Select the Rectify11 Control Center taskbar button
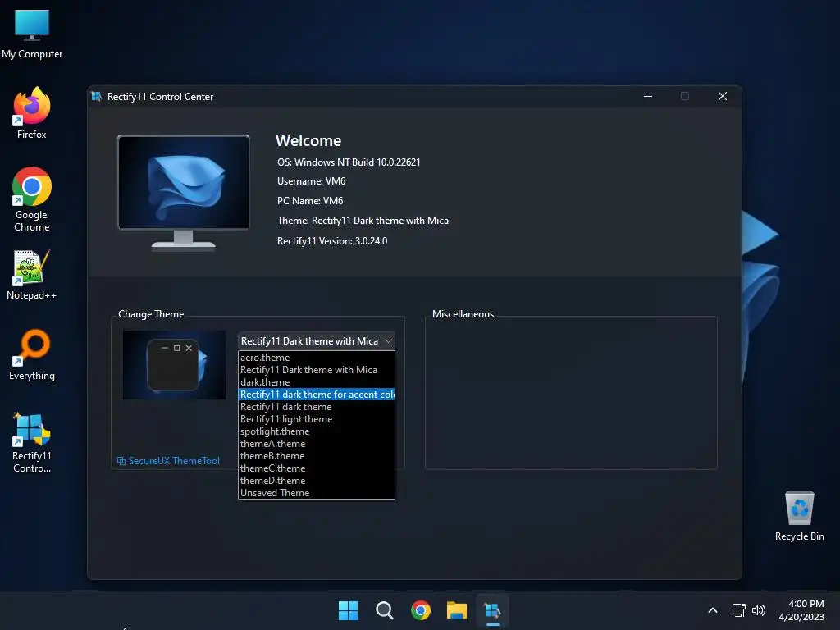Screen dimensions: 840x630 pos(492,610)
